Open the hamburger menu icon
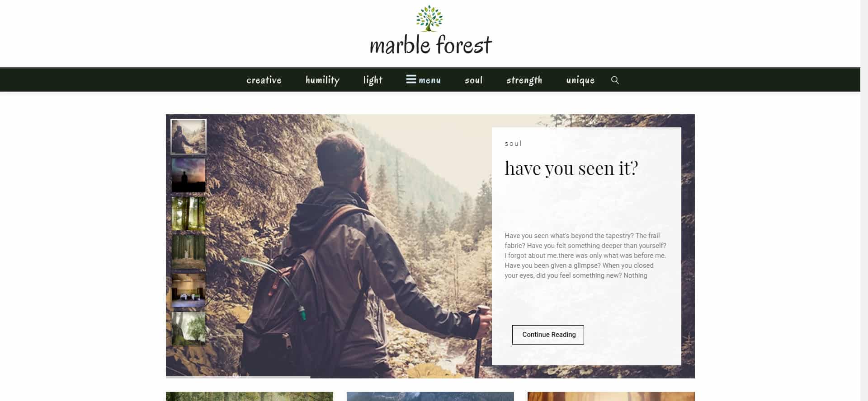 pos(411,79)
